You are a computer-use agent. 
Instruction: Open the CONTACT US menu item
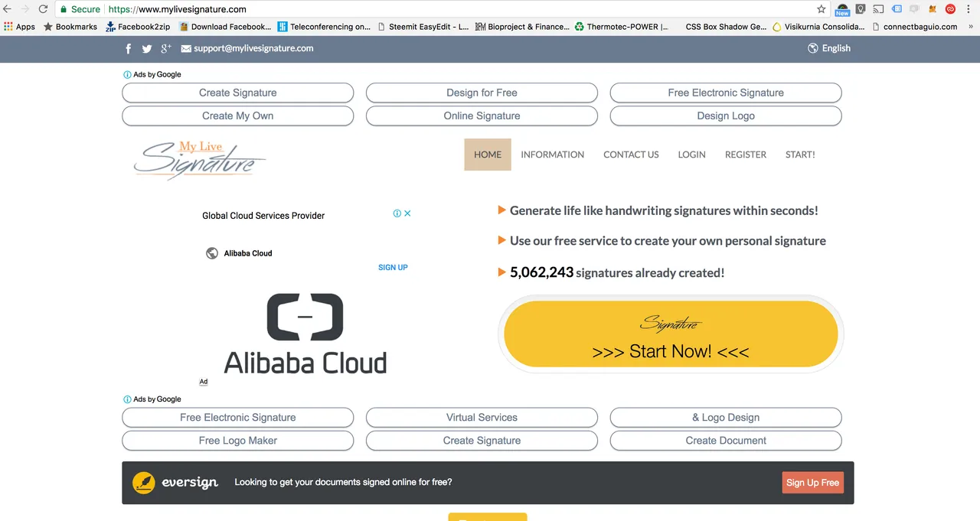pyautogui.click(x=631, y=155)
